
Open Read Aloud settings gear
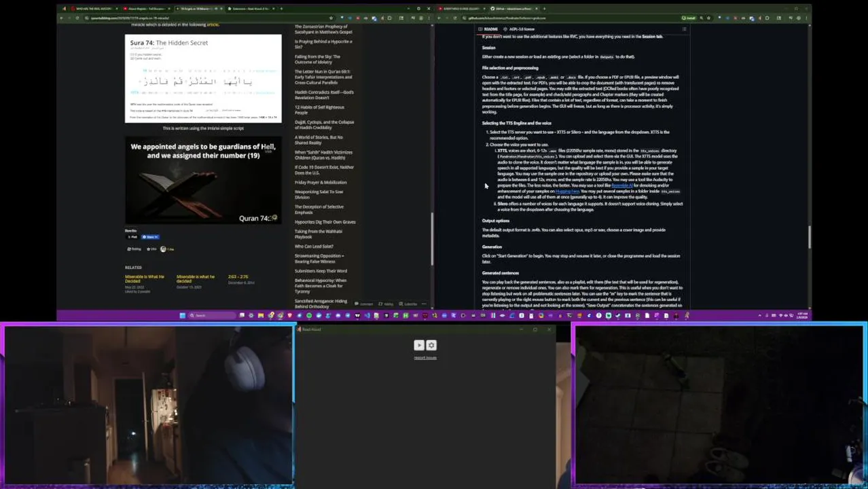tap(431, 345)
